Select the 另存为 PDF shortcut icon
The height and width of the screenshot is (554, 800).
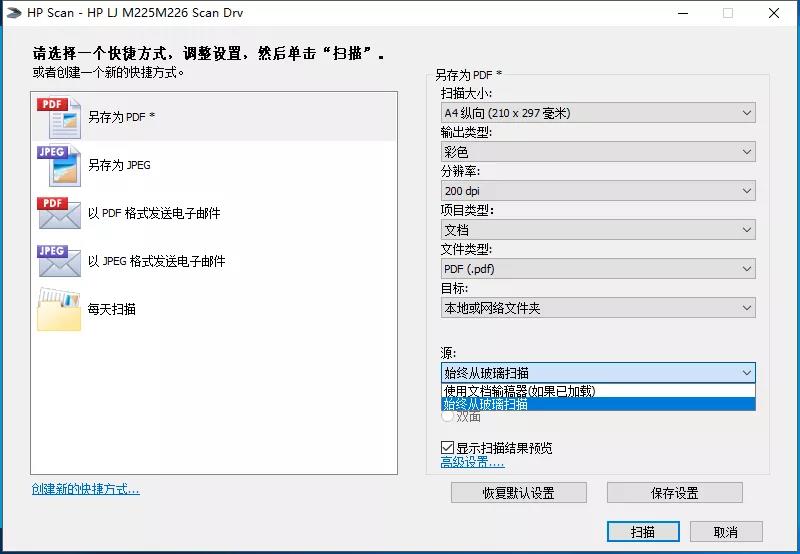(58, 117)
